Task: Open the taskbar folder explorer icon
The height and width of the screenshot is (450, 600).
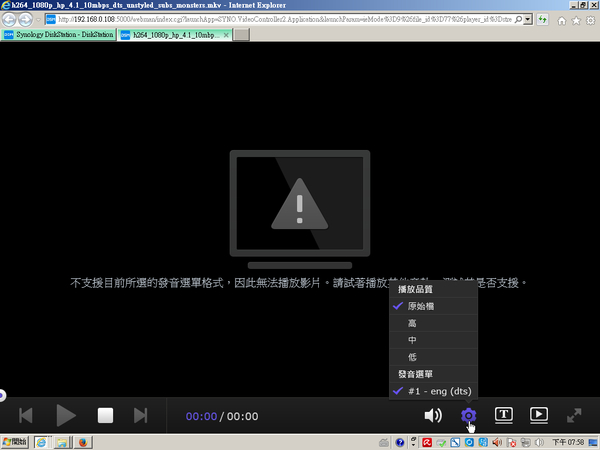Action: tap(62, 443)
